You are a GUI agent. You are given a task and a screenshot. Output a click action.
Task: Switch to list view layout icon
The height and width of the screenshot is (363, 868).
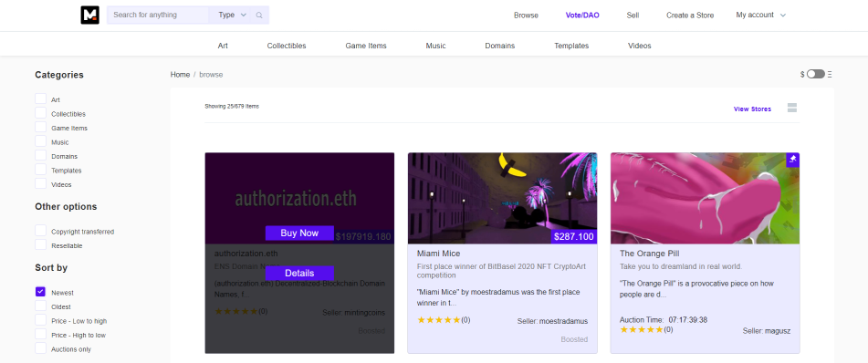(x=792, y=108)
